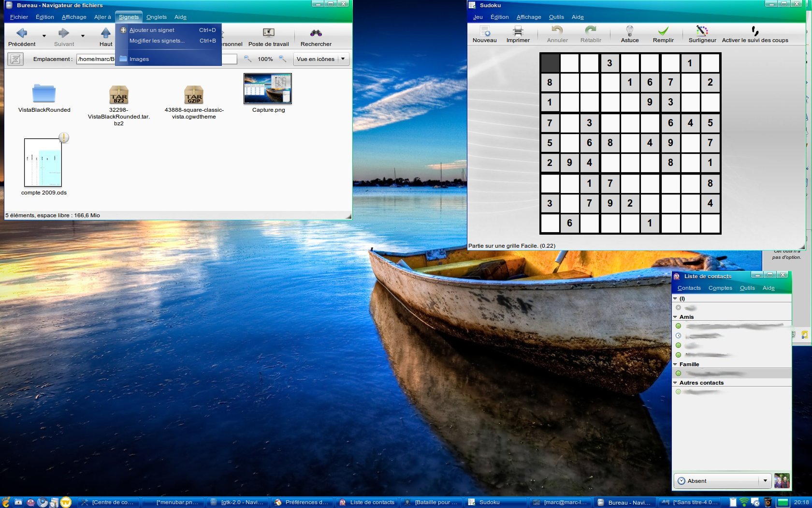
Task: Open the Jeu menu in Sudoku
Action: coord(478,17)
